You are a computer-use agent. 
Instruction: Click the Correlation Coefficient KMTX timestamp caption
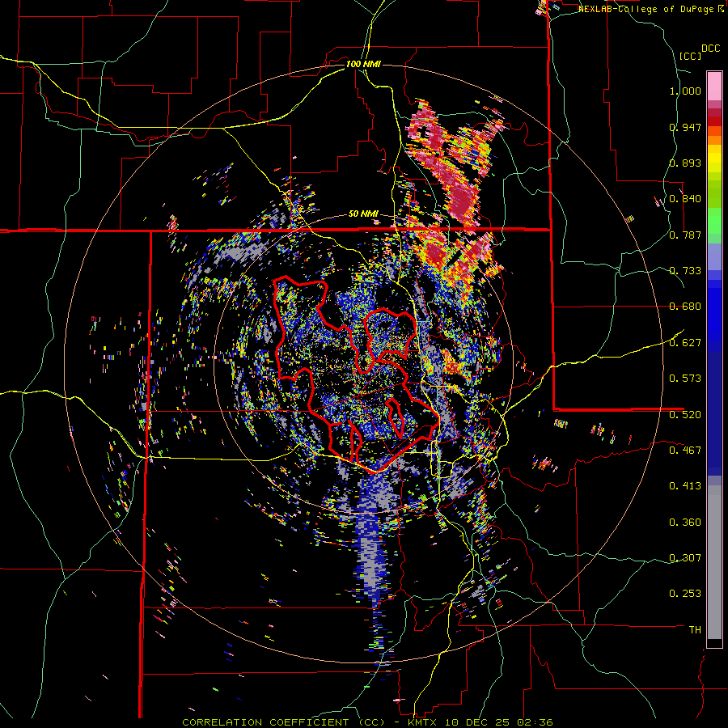tap(367, 722)
